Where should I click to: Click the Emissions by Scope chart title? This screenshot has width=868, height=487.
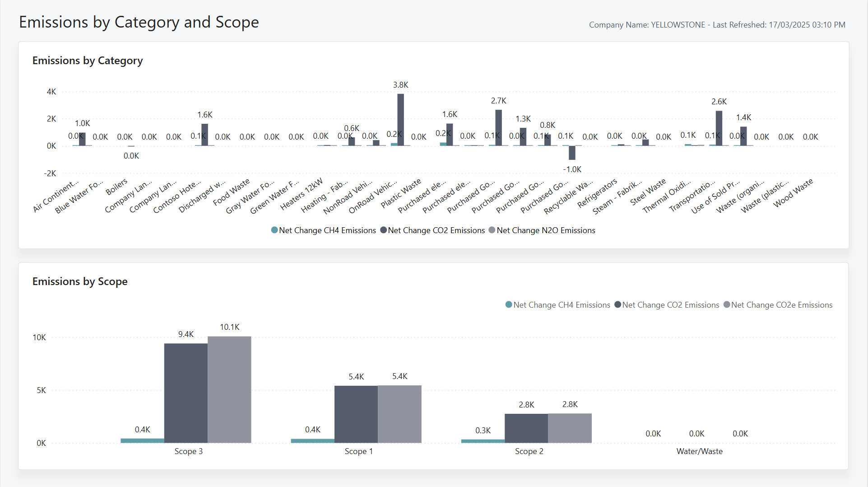(80, 281)
